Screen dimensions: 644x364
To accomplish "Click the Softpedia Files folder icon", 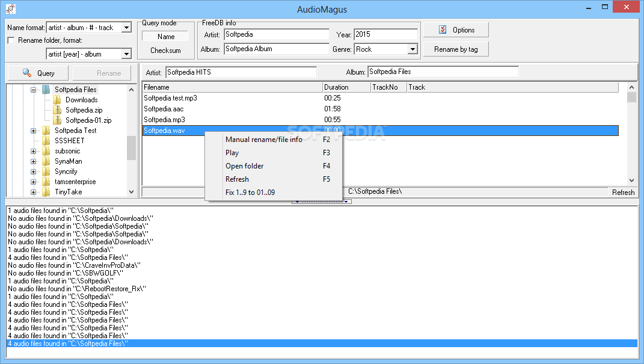I will tap(46, 89).
